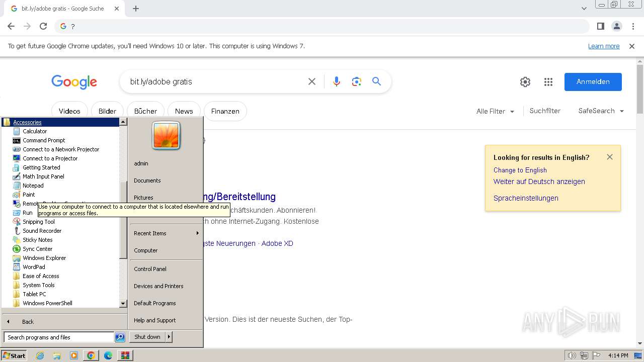Open Notepad from Accessories

[x=33, y=186]
